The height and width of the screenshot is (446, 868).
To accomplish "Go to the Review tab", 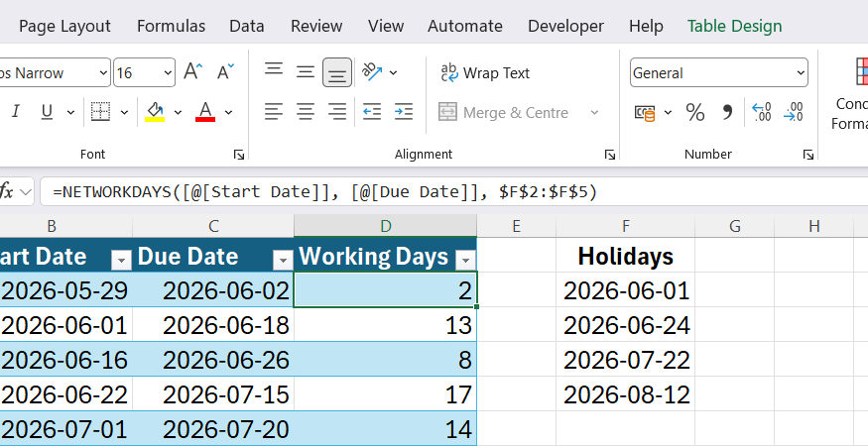I will click(x=316, y=26).
